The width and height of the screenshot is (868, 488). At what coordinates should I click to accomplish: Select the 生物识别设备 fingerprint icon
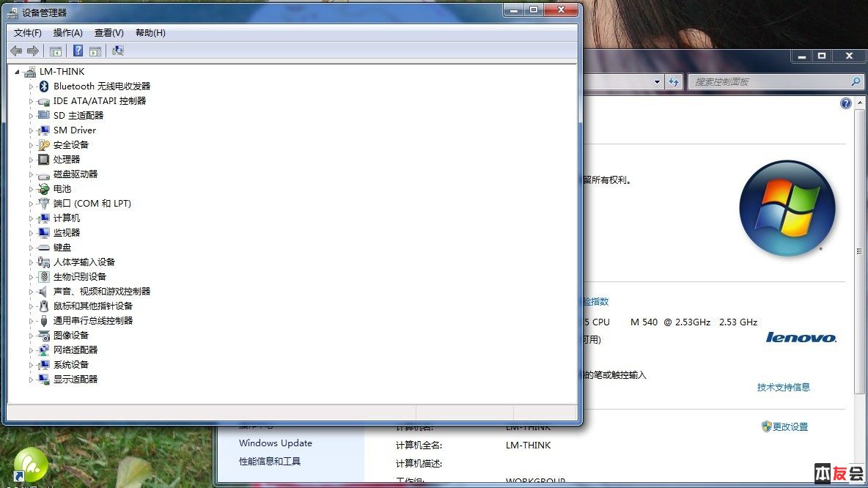(44, 277)
